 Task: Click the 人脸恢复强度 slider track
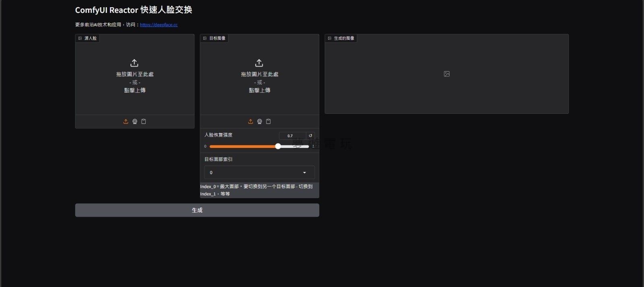click(x=259, y=146)
